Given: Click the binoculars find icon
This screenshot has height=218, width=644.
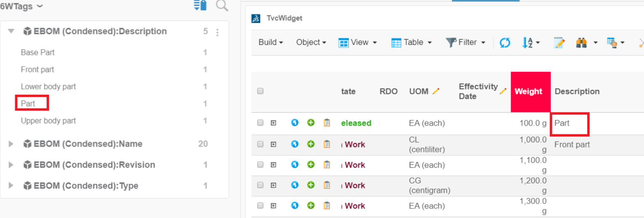Looking at the screenshot, I should [x=581, y=42].
